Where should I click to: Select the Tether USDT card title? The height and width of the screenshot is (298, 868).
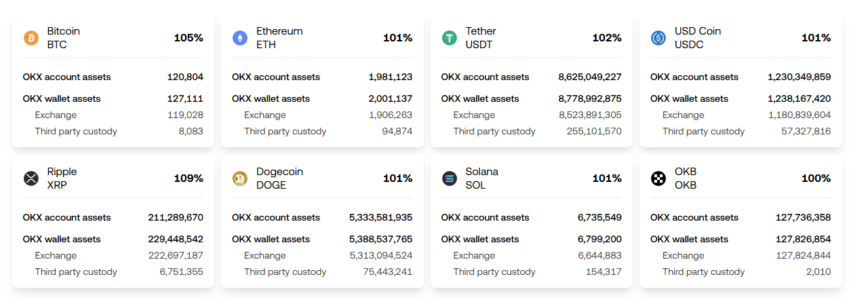pos(481,38)
